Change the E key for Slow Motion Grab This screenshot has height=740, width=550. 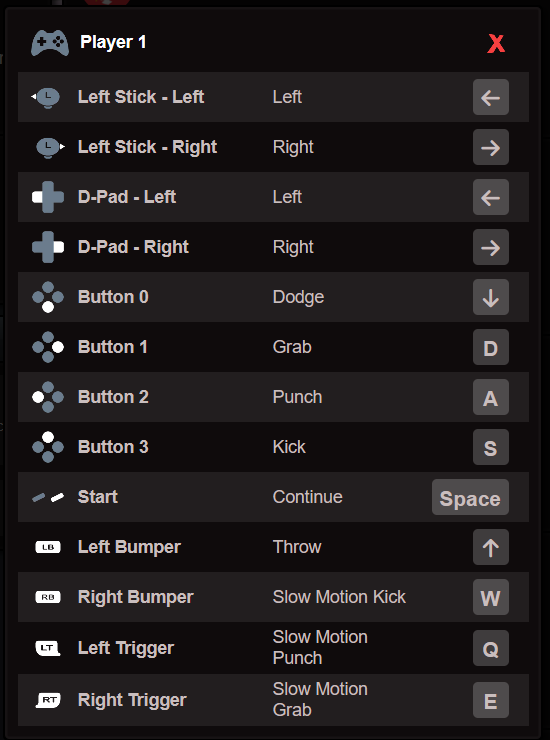pyautogui.click(x=491, y=700)
